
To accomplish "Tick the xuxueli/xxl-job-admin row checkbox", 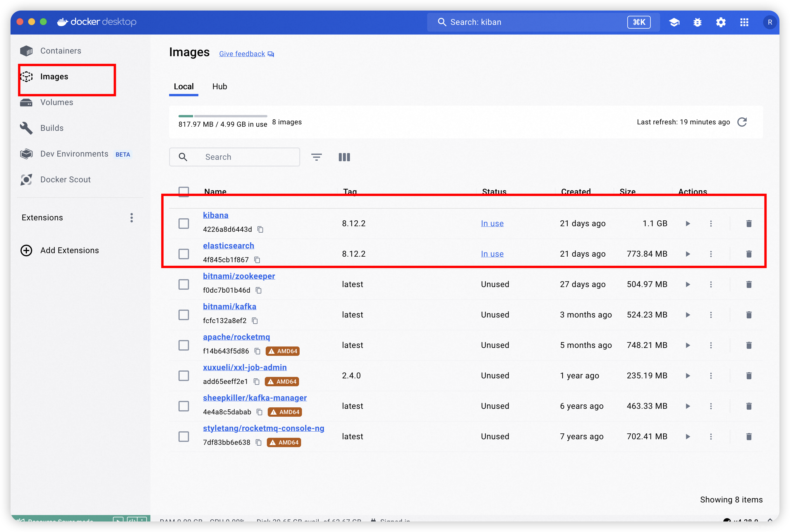I will pos(183,375).
